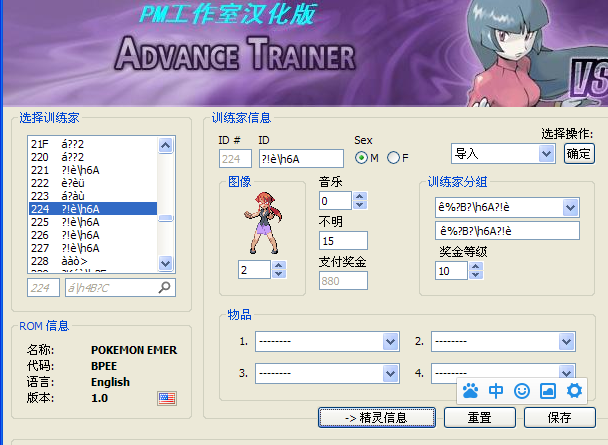Click the 不明 field showing 15
This screenshot has height=445, width=608.
click(x=343, y=241)
